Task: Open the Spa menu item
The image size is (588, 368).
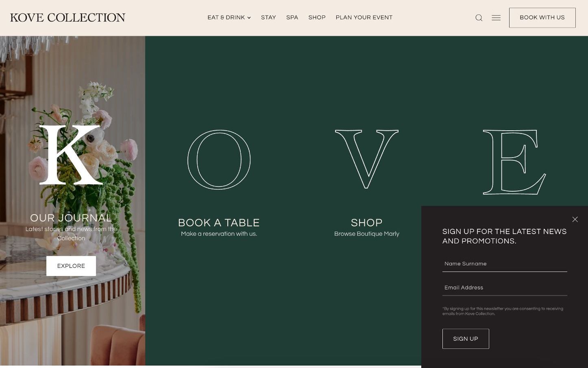Action: (x=292, y=18)
